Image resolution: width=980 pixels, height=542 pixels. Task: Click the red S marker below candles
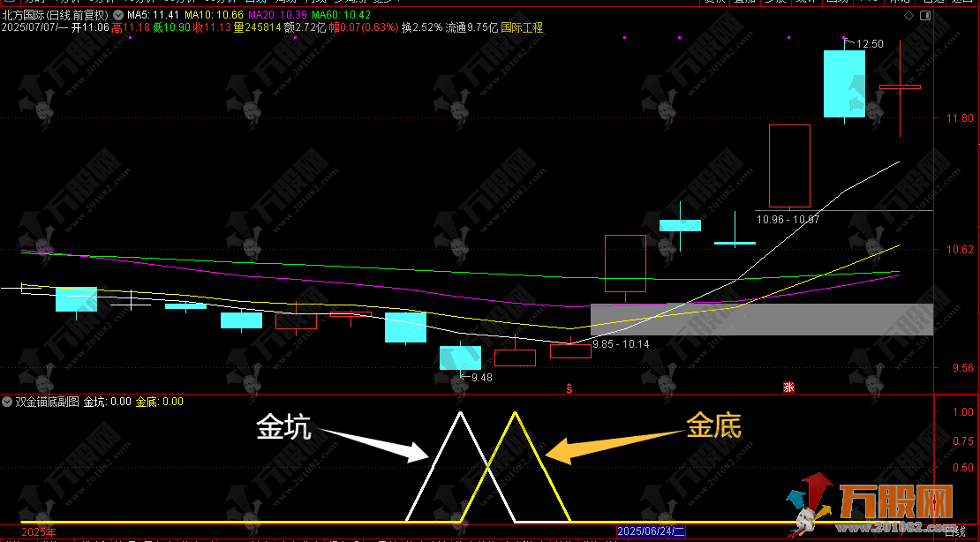(x=569, y=388)
